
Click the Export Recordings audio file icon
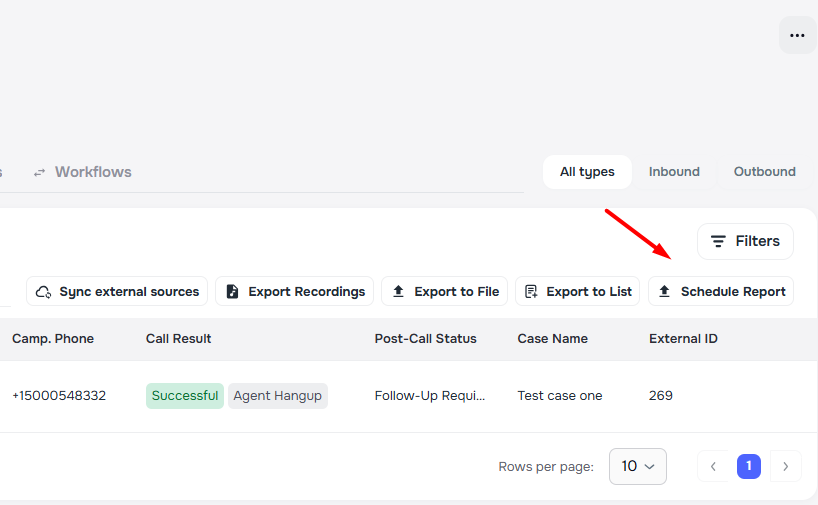(x=232, y=292)
